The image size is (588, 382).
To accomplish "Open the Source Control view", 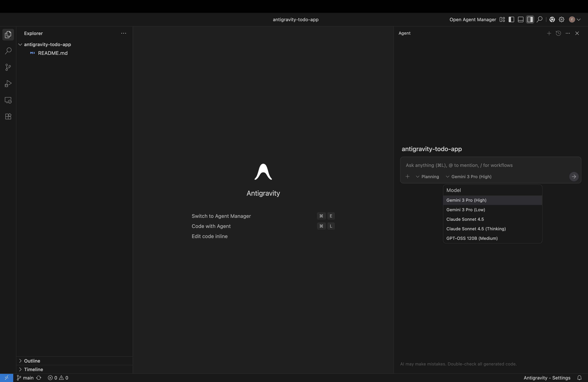I will 8,67.
